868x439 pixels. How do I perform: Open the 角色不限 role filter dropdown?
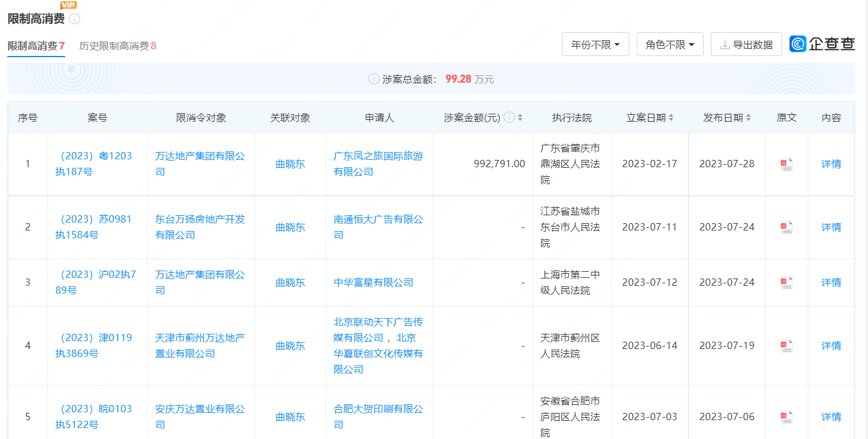(x=670, y=44)
